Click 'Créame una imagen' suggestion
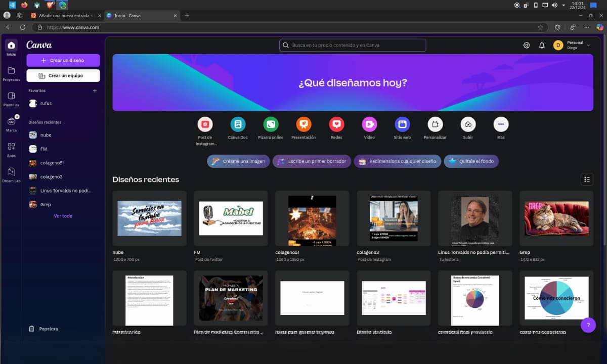The height and width of the screenshot is (364, 607). 238,161
